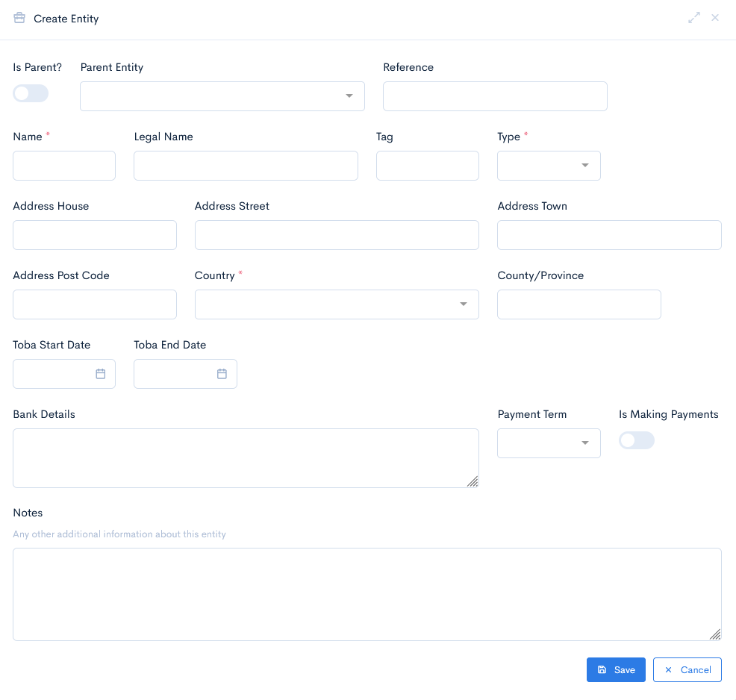Click the Notes text area
This screenshot has width=736, height=700.
(x=367, y=594)
